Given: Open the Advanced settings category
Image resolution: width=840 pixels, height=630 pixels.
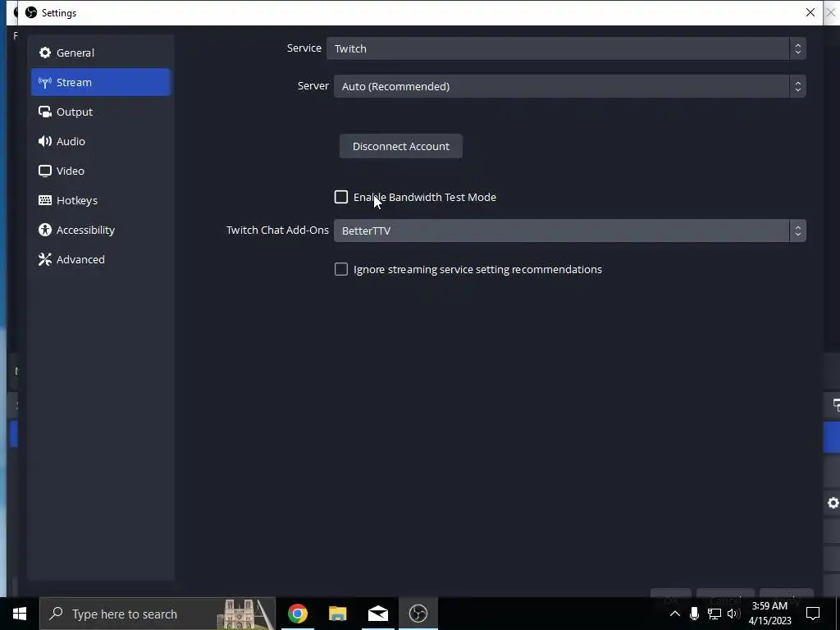Looking at the screenshot, I should pyautogui.click(x=101, y=258).
